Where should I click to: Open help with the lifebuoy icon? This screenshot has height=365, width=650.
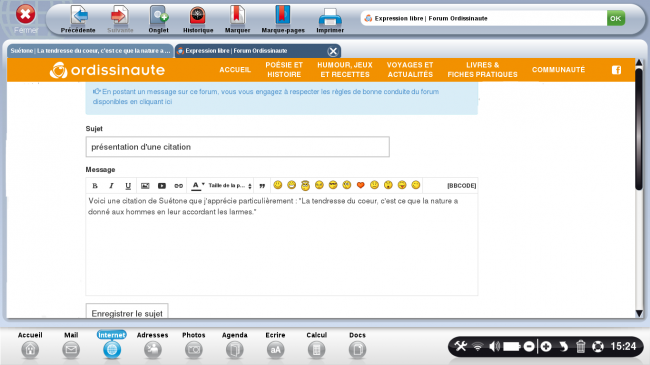pos(598,346)
